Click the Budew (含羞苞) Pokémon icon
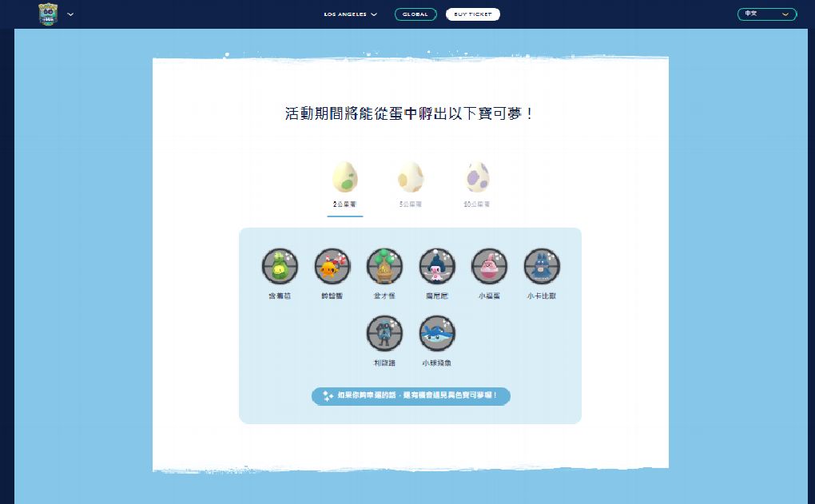 [280, 266]
